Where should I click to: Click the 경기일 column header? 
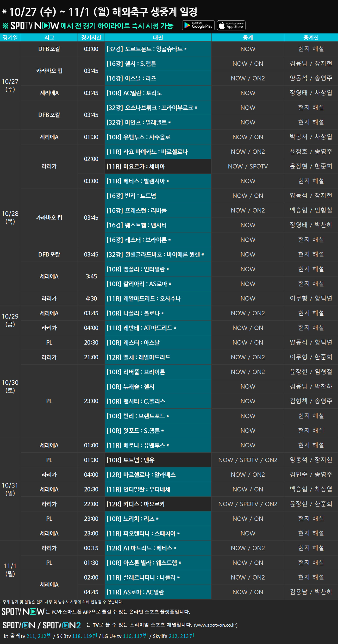[10, 38]
